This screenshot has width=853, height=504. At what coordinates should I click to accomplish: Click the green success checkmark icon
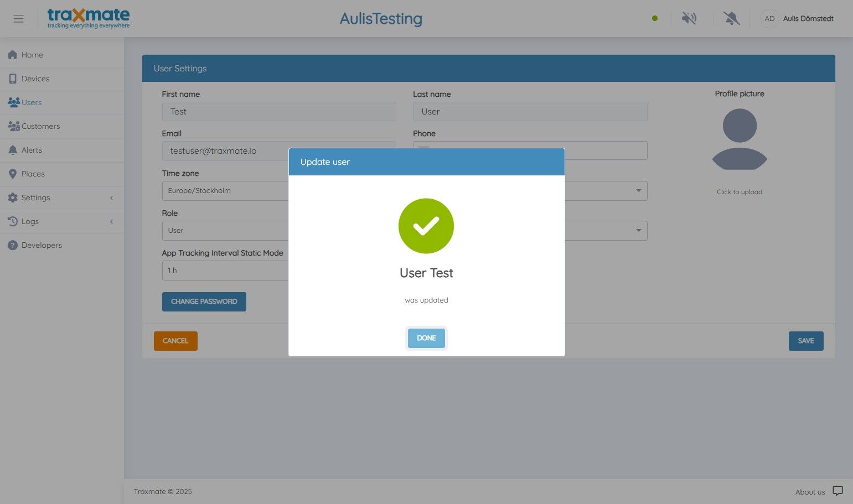coord(426,226)
